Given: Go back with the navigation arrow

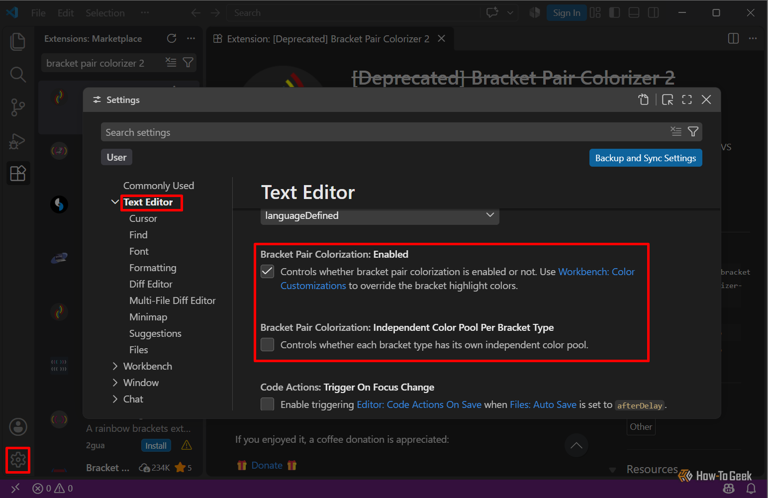Looking at the screenshot, I should tap(196, 13).
